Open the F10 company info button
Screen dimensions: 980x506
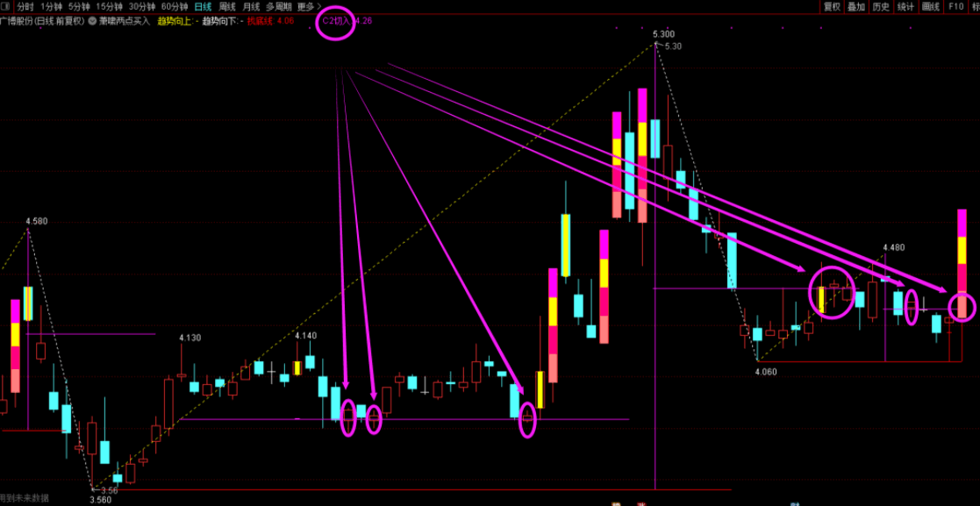coord(955,7)
